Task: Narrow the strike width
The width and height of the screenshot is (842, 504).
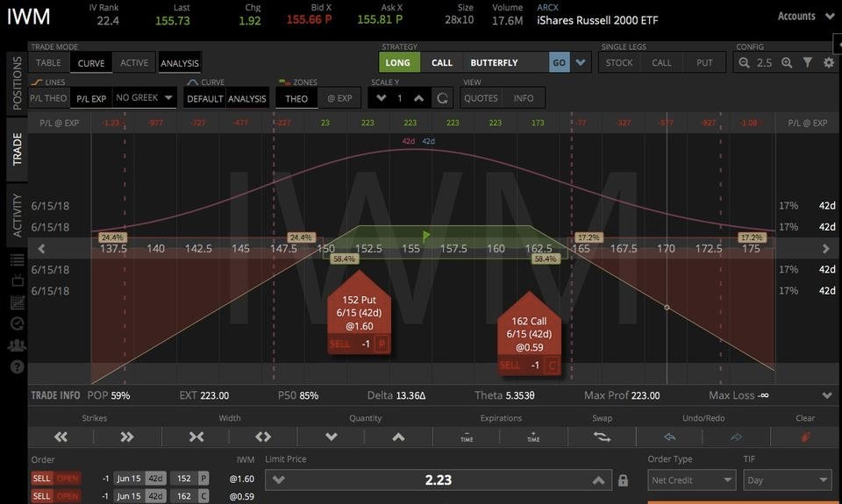Action: tap(196, 437)
